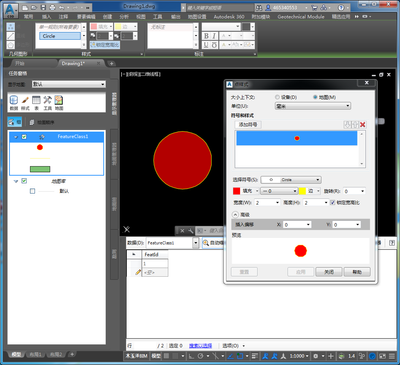Click the pink fill color swatch in ribbon
This screenshot has width=400, height=365.
[x=94, y=27]
